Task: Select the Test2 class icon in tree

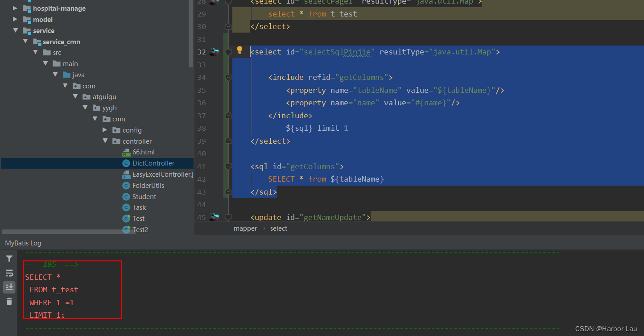Action: [x=126, y=229]
